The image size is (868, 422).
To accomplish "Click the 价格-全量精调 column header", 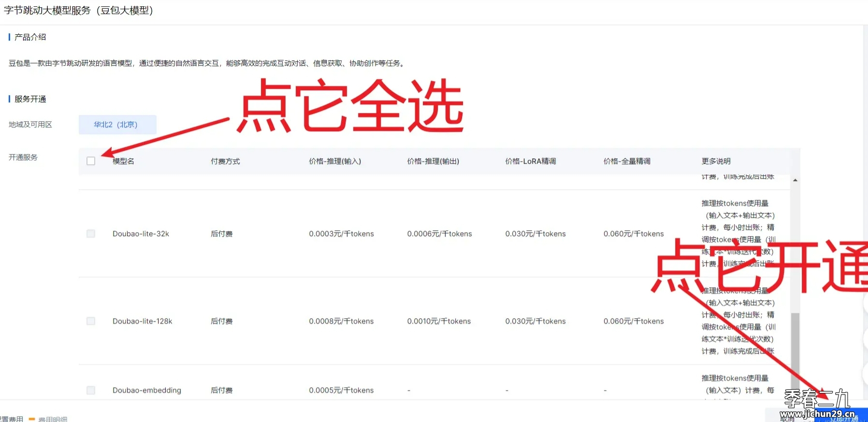I will [627, 161].
